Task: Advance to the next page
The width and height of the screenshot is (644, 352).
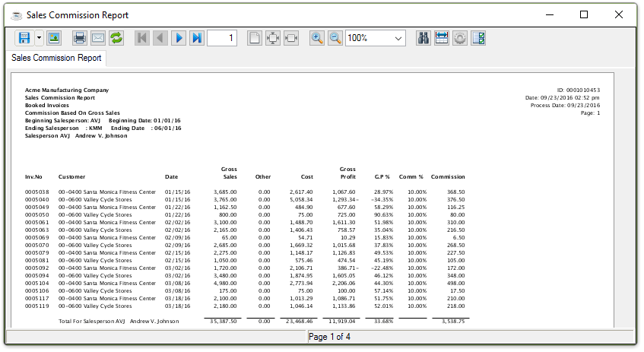Action: pos(179,38)
